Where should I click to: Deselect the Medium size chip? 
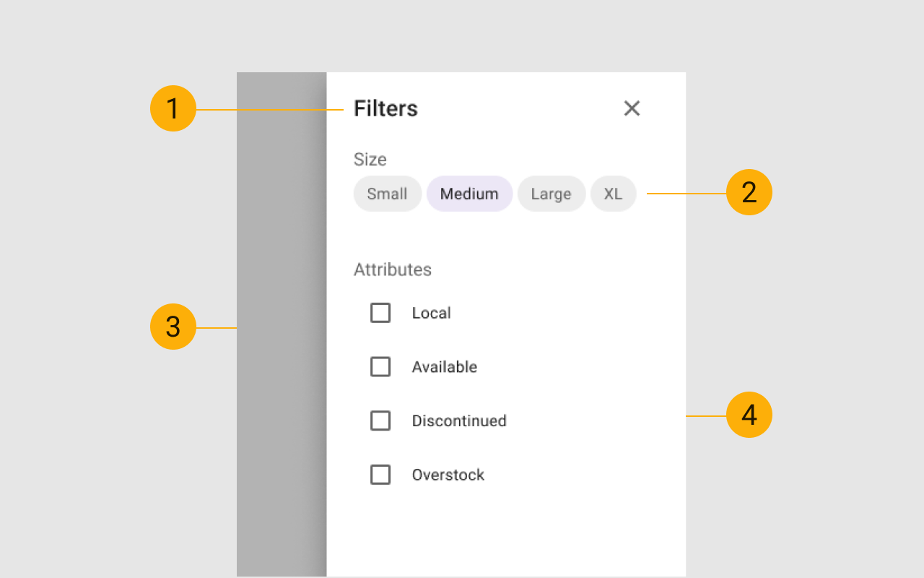(x=469, y=194)
